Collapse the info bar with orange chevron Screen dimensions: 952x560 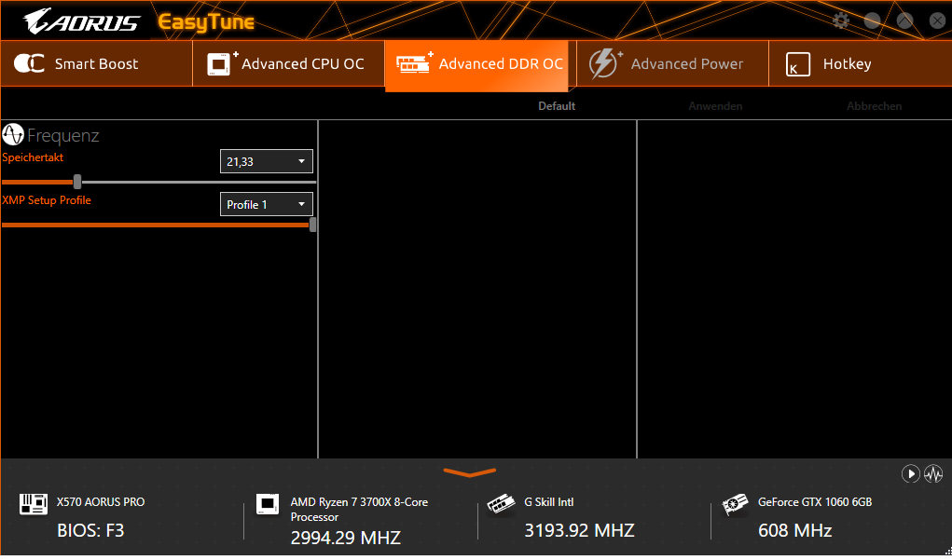point(470,472)
